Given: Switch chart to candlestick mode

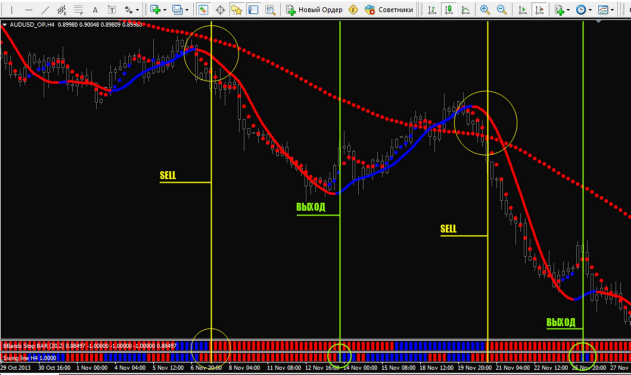Looking at the screenshot, I should (449, 10).
